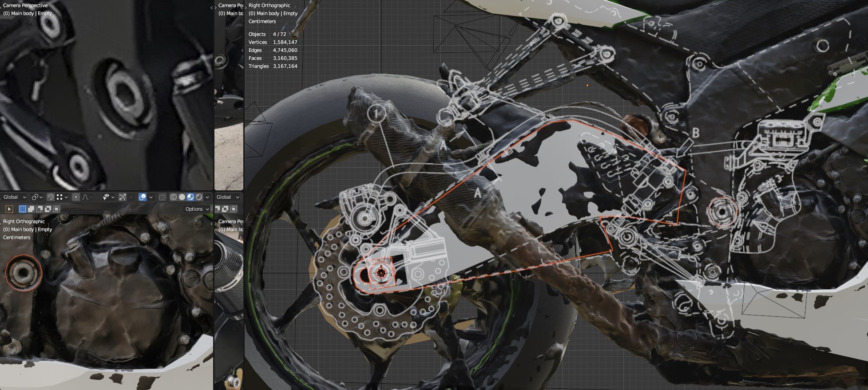Toggle X-Ray mode
The height and width of the screenshot is (390, 868).
162,197
